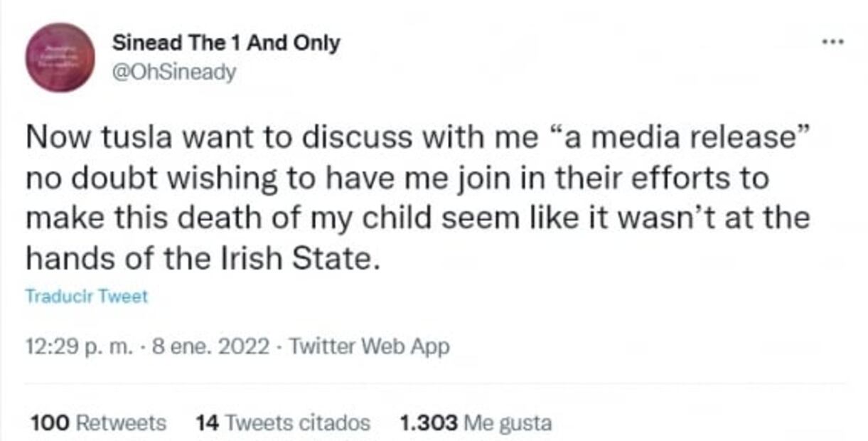
Task: Open the "Tweets citados" quoted tweets list
Action: [296, 423]
